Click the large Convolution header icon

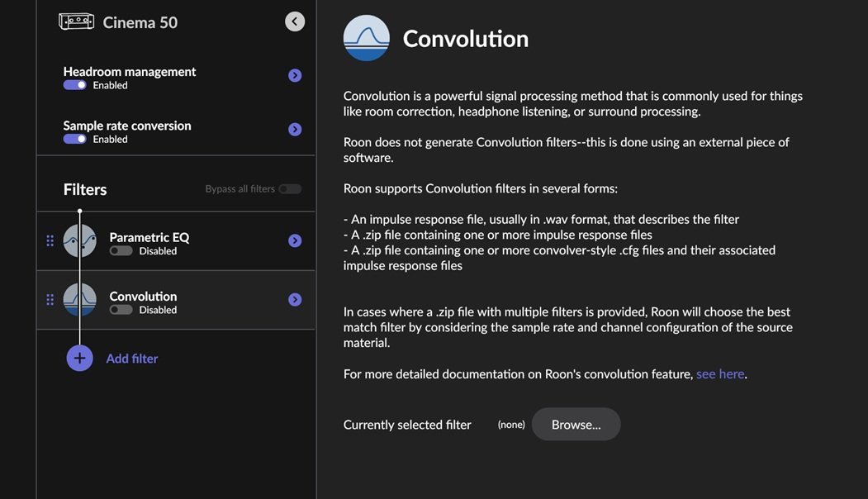tap(367, 38)
